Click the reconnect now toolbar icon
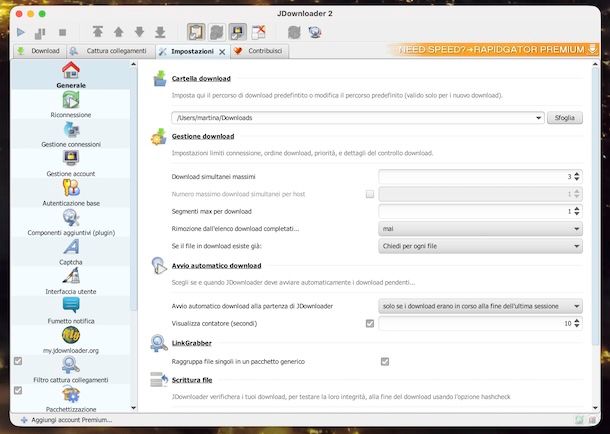The image size is (610, 434). [294, 32]
